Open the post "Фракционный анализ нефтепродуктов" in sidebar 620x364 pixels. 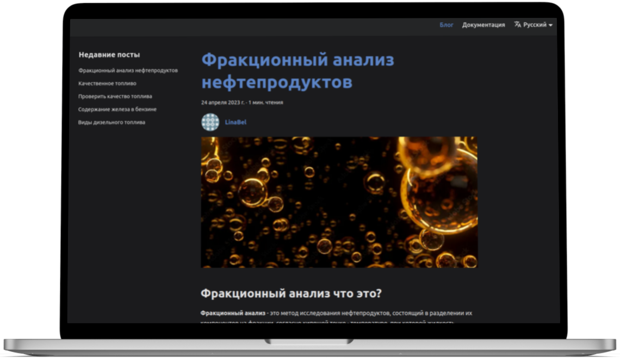[x=128, y=70]
